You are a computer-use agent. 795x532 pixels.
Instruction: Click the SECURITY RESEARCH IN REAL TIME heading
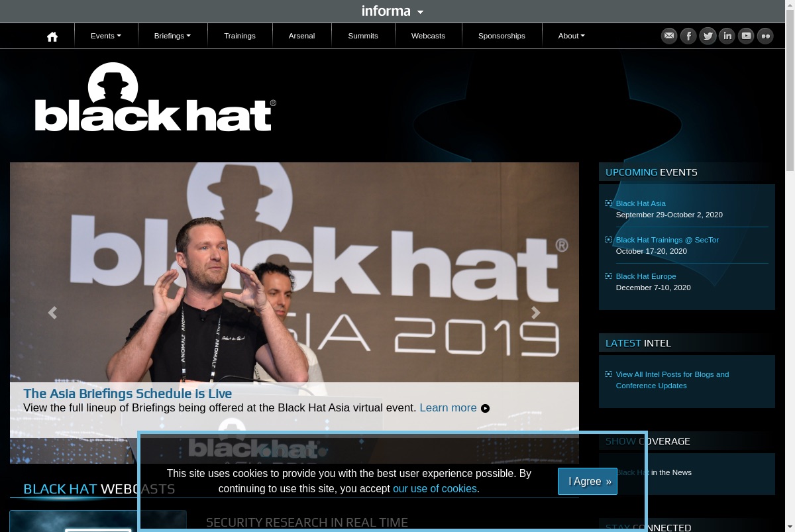(307, 523)
